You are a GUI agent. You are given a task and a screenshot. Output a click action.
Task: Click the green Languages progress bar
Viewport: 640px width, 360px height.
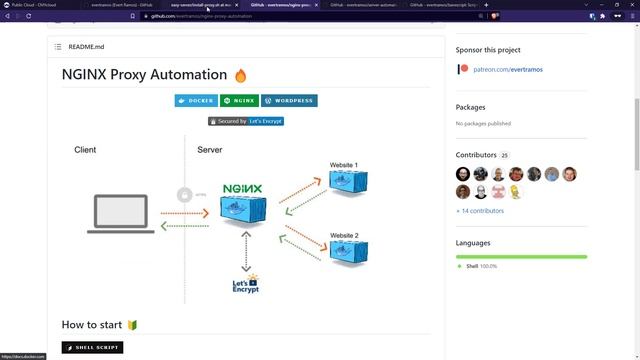[521, 257]
